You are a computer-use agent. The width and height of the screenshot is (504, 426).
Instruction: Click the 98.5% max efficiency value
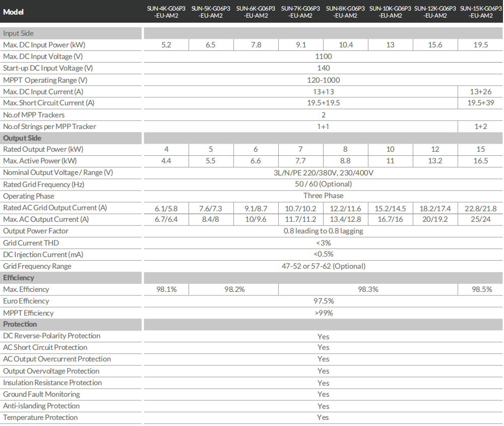click(482, 289)
